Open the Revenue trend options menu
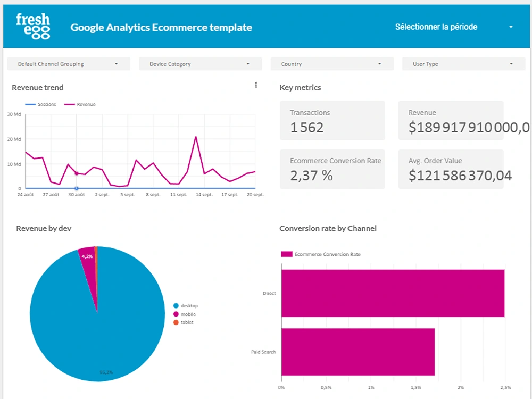Screen dimensions: 532x399 click(x=256, y=85)
